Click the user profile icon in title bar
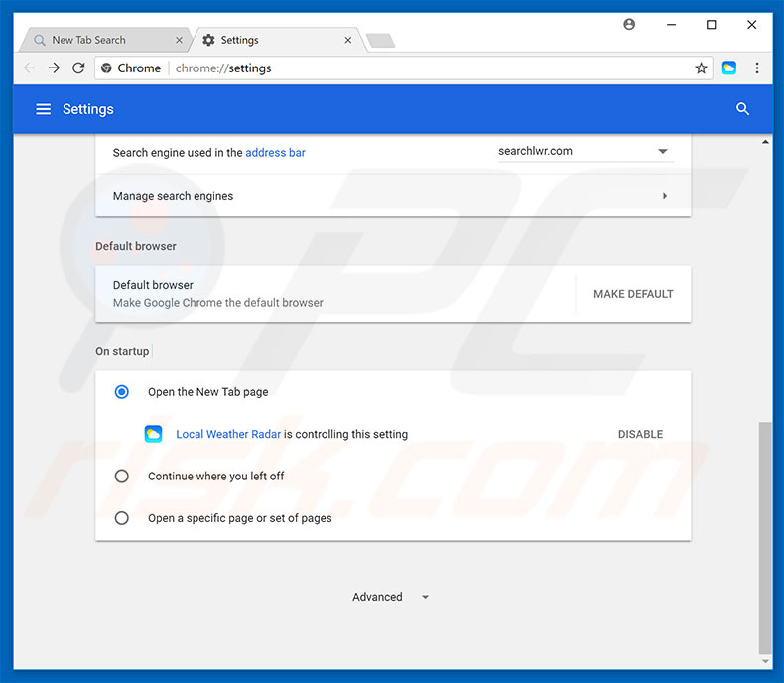The image size is (784, 683). pos(629,25)
